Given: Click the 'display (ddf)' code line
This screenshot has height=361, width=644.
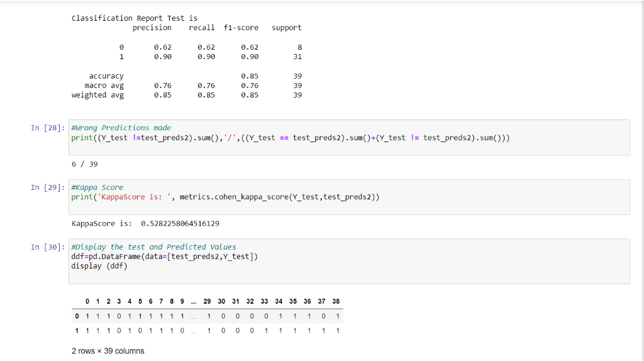Looking at the screenshot, I should pos(99,266).
